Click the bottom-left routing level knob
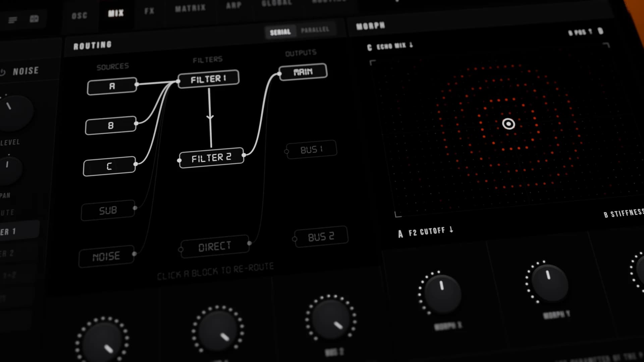The image size is (644, 362). (102, 342)
